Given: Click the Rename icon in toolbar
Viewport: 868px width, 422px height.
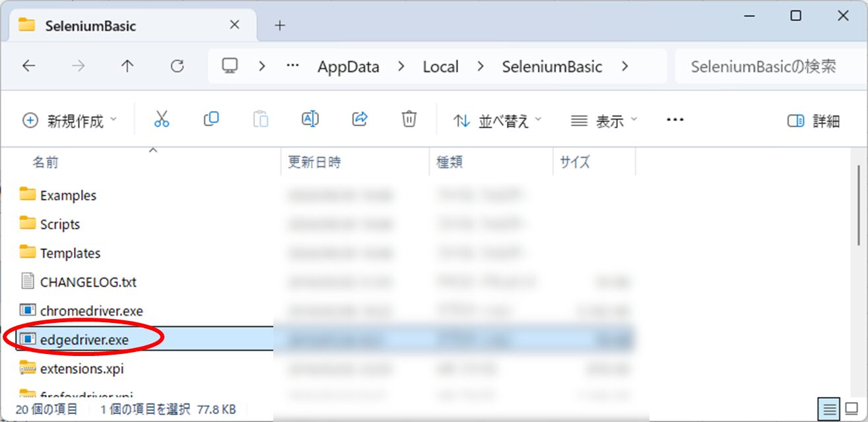Looking at the screenshot, I should [x=310, y=120].
